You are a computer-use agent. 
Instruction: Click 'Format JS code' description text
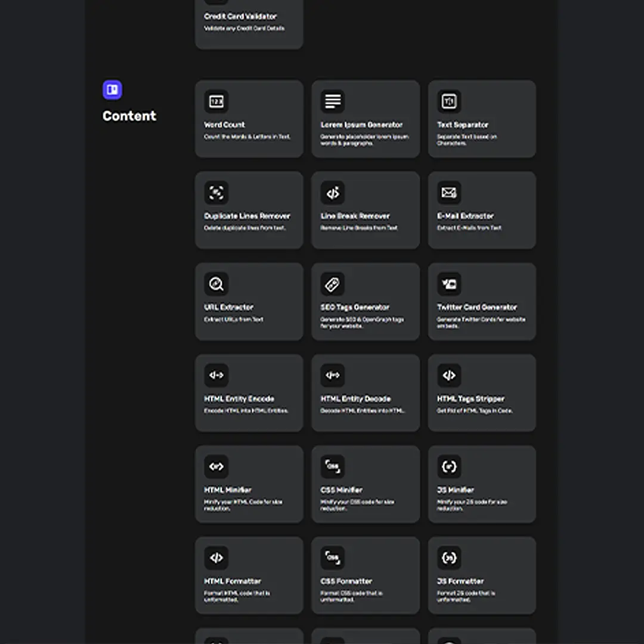coord(466,596)
